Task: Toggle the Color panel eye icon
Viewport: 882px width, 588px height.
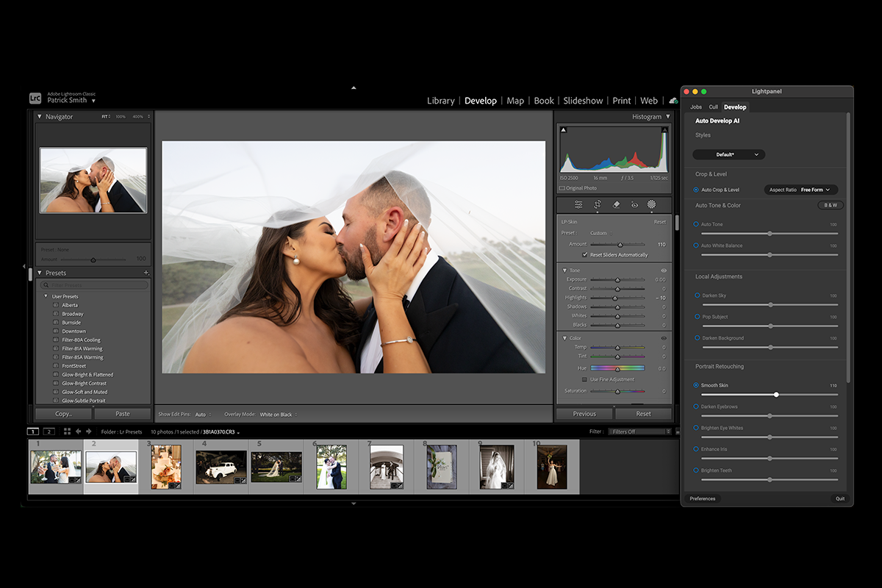Action: pos(664,338)
